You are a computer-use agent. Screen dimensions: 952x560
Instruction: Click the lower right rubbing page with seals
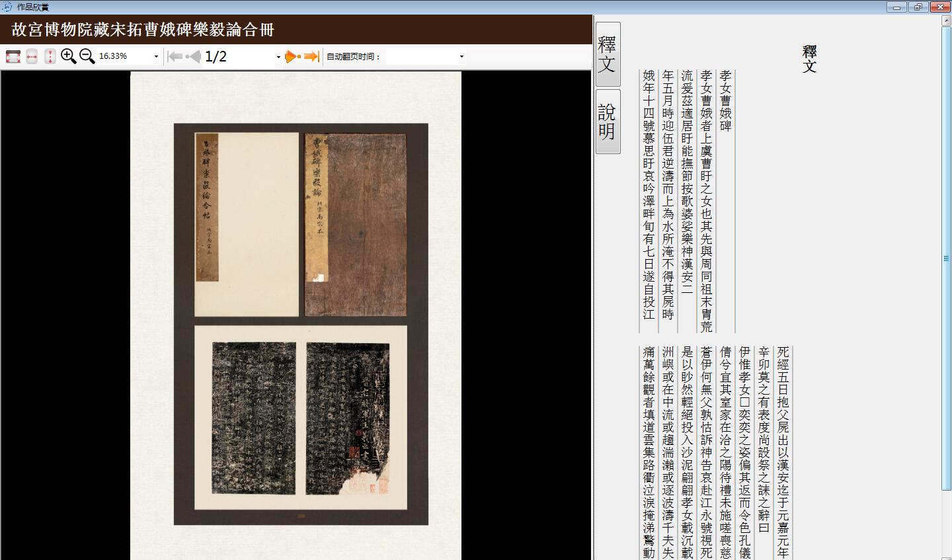[348, 419]
